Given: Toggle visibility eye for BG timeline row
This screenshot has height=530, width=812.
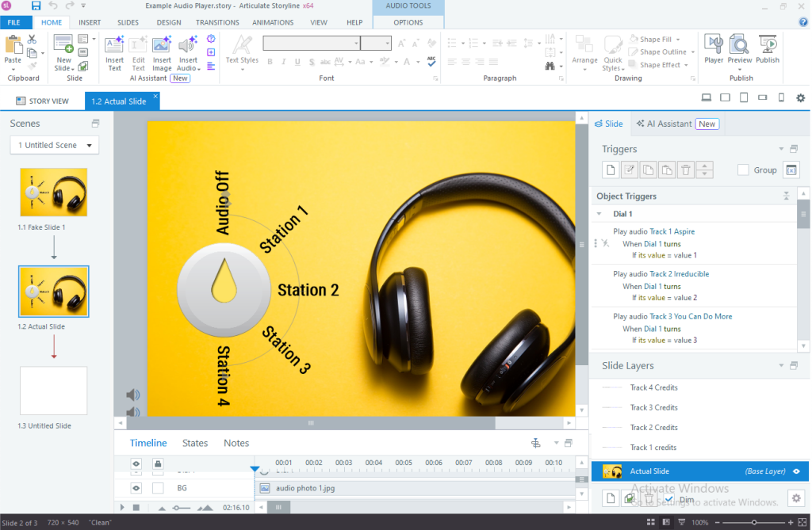Looking at the screenshot, I should pyautogui.click(x=136, y=487).
